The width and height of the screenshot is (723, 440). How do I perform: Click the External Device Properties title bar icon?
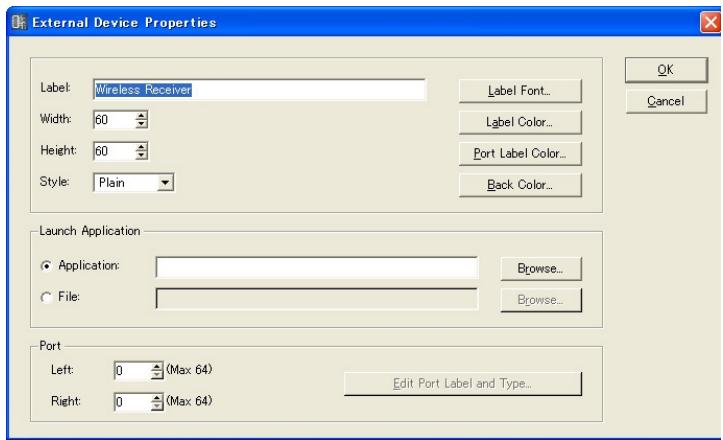click(x=19, y=22)
